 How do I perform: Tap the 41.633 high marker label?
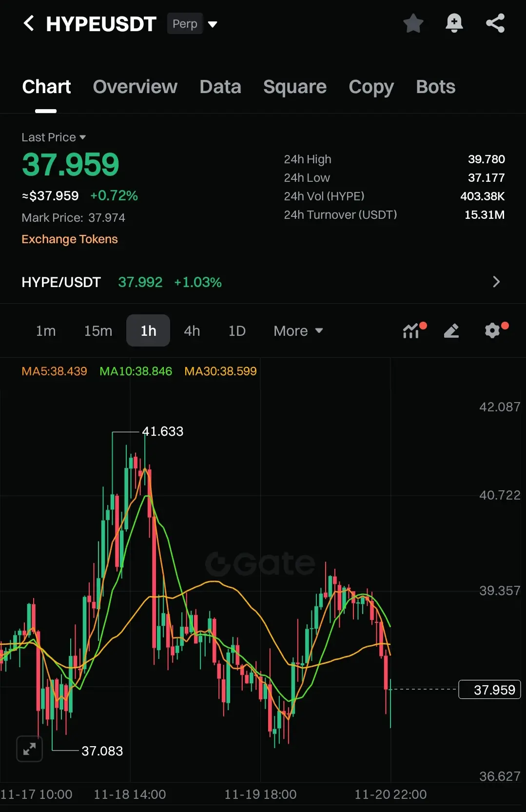pos(163,431)
